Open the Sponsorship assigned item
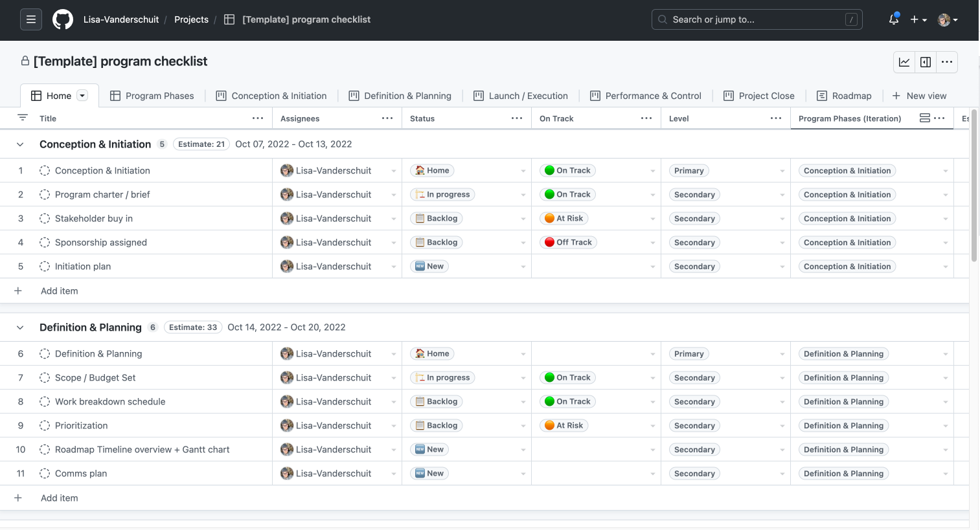 (x=101, y=242)
